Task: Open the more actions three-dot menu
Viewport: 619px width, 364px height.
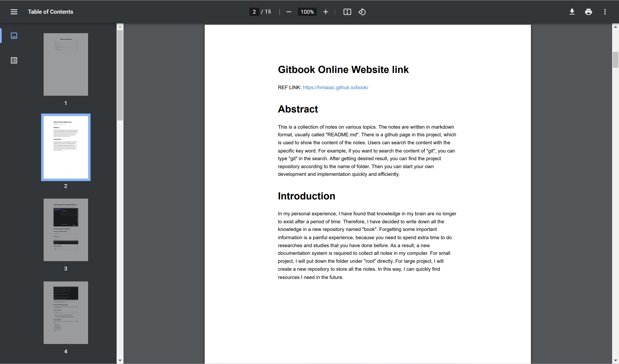Action: coord(605,12)
